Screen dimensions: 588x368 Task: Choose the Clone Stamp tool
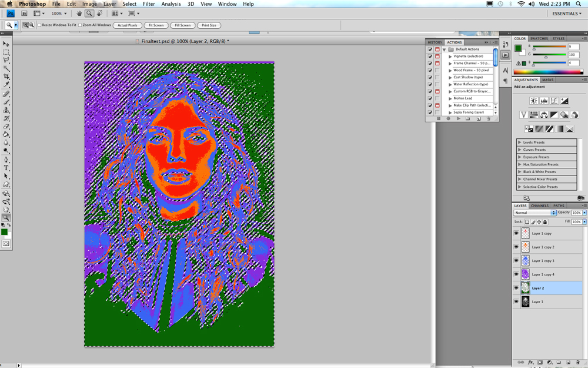pyautogui.click(x=6, y=110)
